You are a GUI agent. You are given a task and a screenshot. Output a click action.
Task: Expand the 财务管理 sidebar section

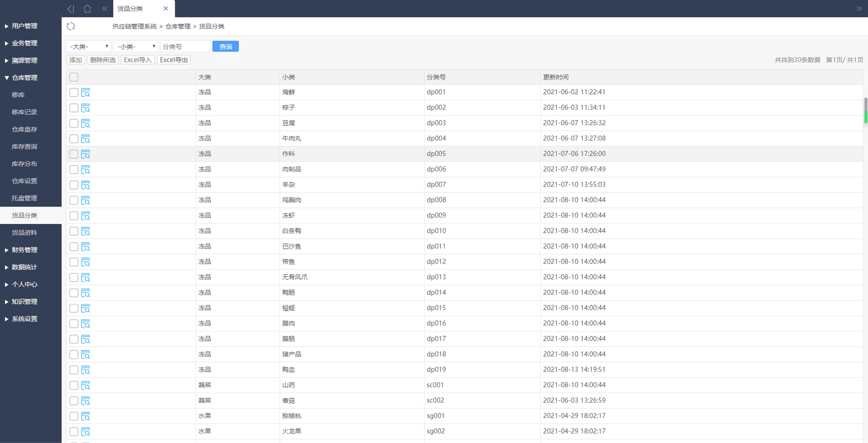(x=25, y=250)
